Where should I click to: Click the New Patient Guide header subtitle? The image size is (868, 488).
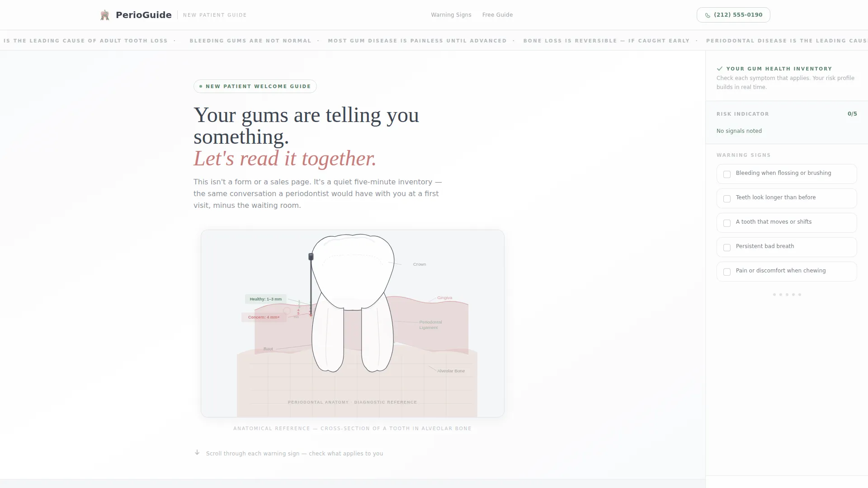click(215, 15)
